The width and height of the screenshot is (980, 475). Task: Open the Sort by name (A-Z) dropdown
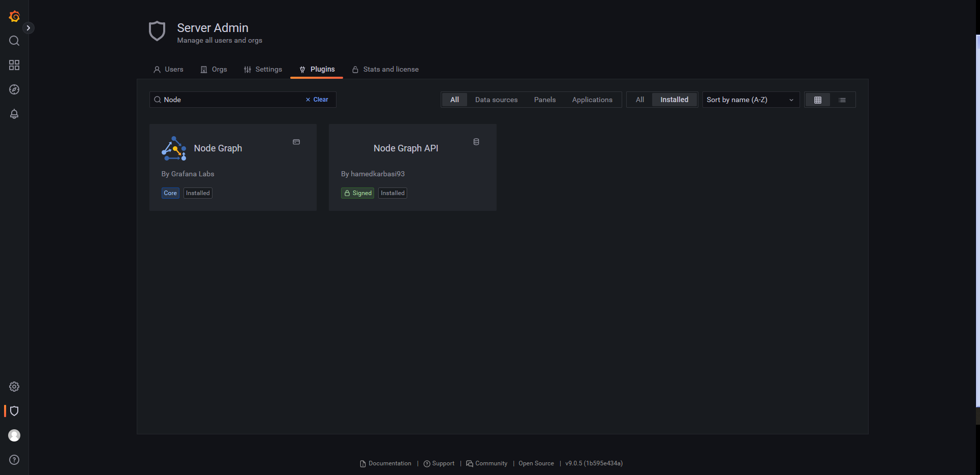point(751,100)
